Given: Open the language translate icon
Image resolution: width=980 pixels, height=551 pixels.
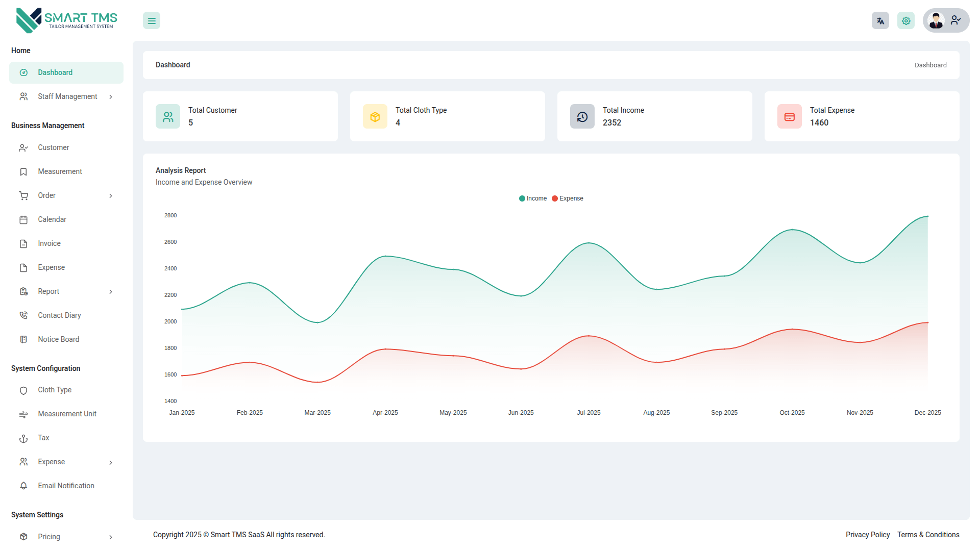Looking at the screenshot, I should (x=880, y=21).
